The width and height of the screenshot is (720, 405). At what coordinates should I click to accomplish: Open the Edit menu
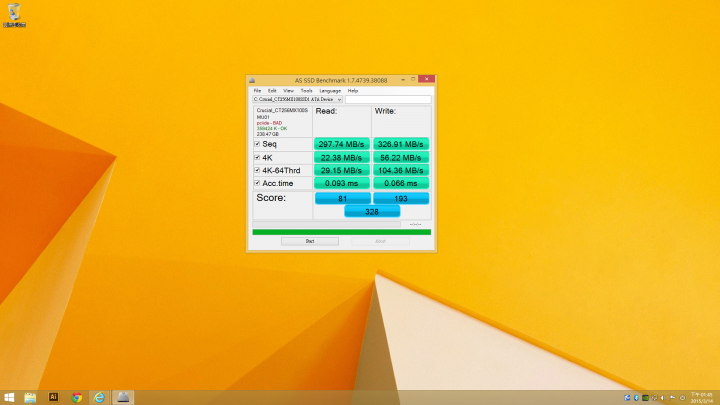[272, 91]
